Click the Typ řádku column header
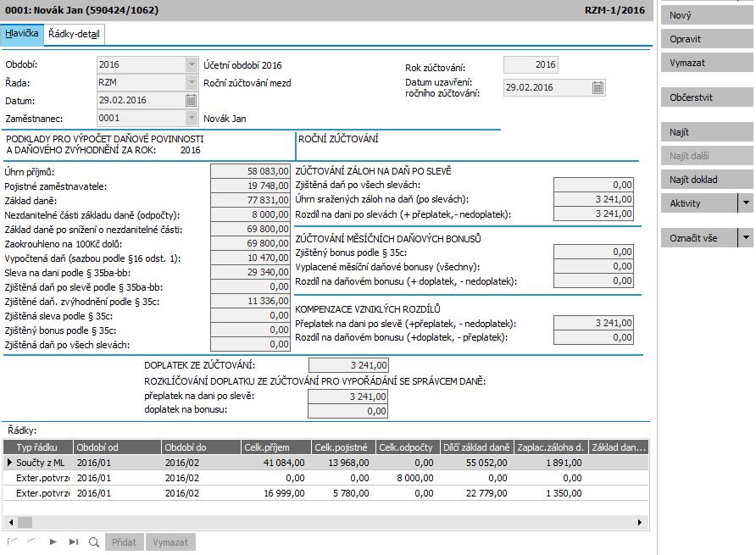This screenshot has height=555, width=756. tap(38, 447)
